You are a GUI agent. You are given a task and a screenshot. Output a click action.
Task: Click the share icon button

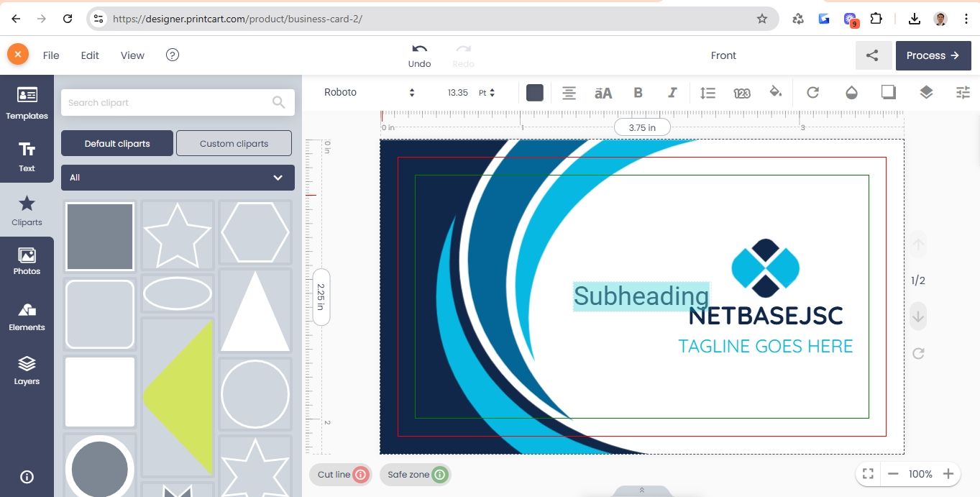pyautogui.click(x=873, y=55)
